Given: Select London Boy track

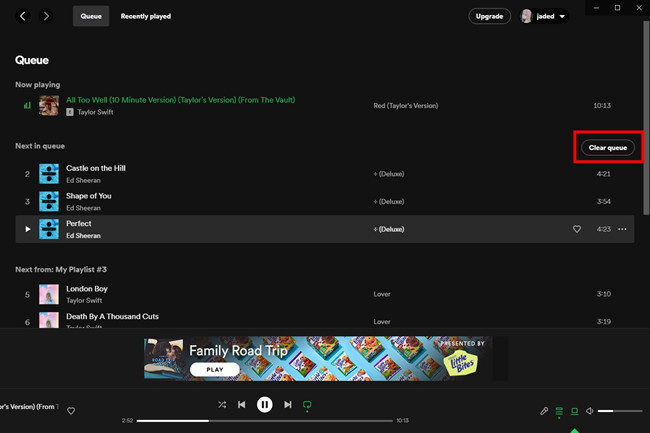Looking at the screenshot, I should (325, 294).
